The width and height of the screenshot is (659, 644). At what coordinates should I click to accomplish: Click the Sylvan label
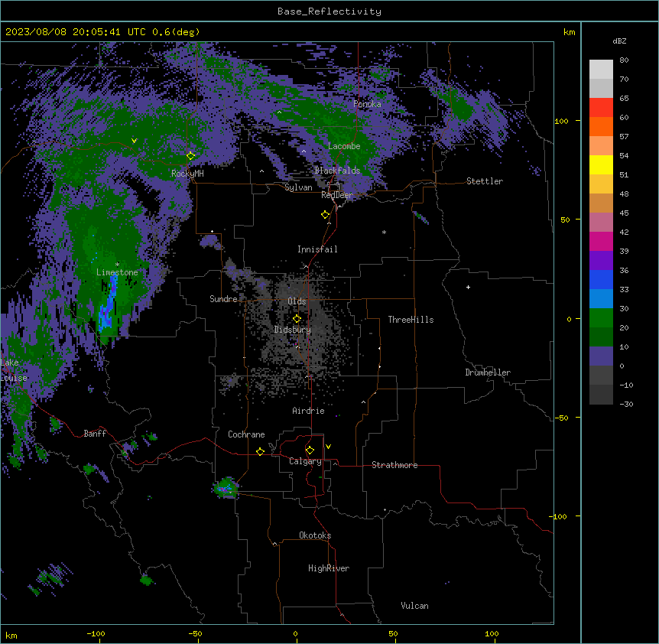298,187
